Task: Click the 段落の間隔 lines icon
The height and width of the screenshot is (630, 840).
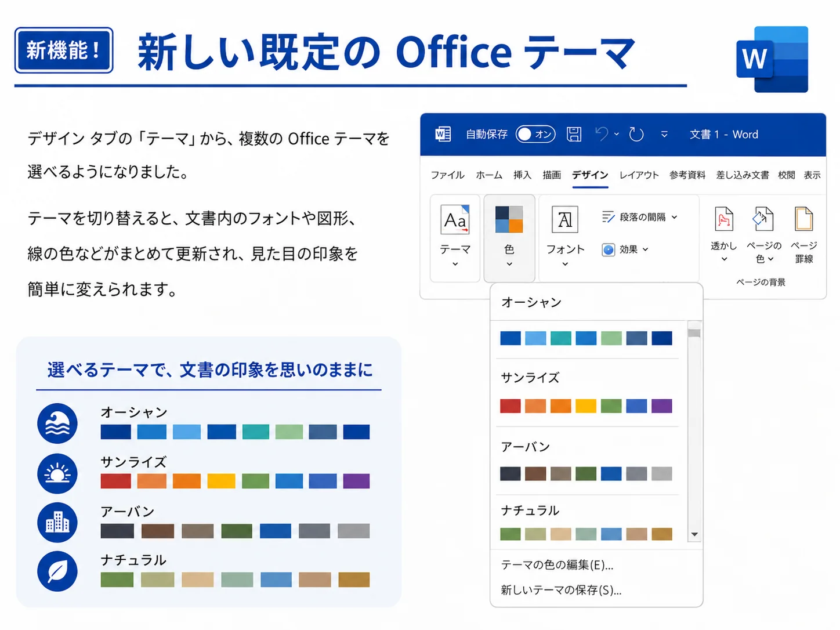Action: coord(608,217)
